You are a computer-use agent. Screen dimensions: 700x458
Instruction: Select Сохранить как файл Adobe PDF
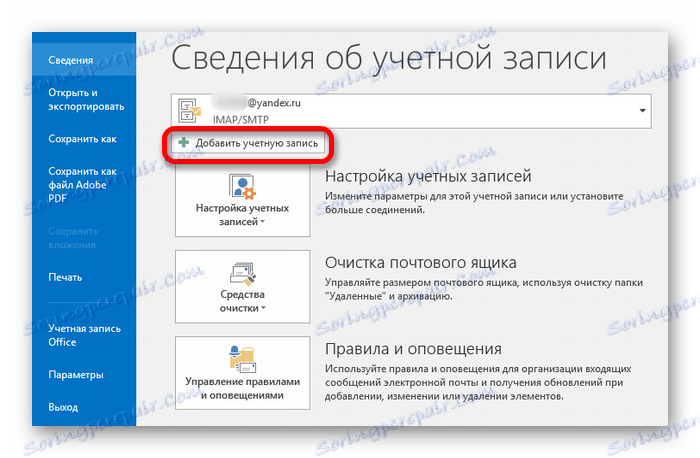[x=82, y=184]
